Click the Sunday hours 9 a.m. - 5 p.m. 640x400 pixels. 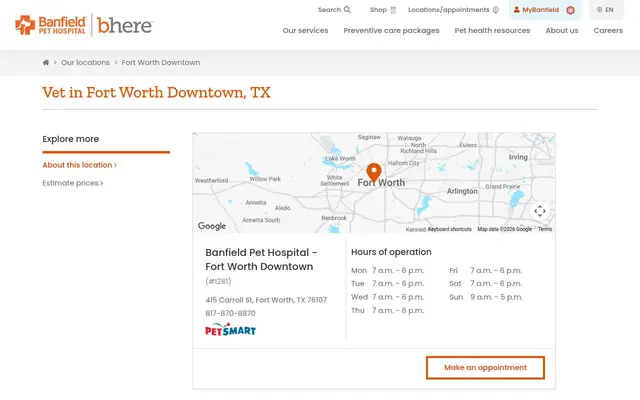point(496,297)
